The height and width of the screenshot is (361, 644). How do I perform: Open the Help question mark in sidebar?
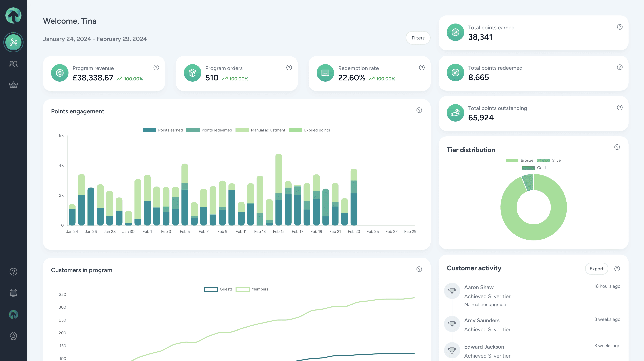pos(13,272)
